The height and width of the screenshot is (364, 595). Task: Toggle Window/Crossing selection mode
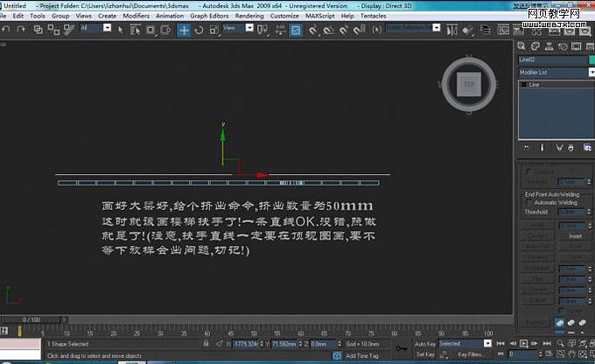(166, 30)
